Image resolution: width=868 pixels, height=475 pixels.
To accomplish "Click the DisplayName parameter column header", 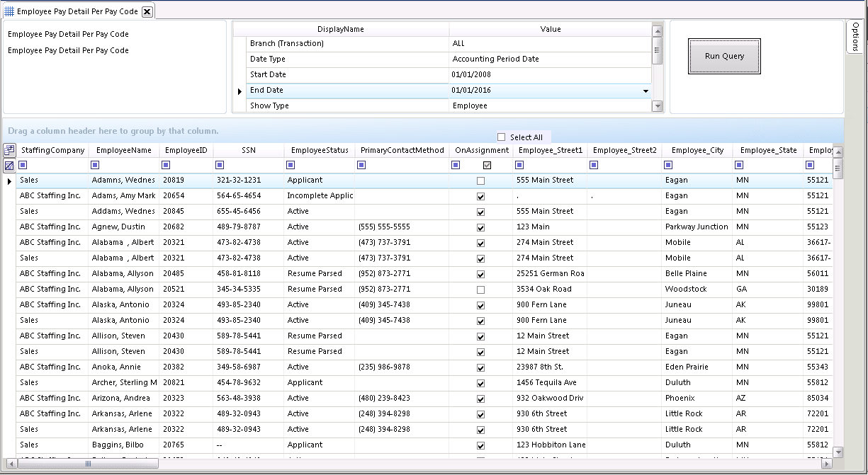I will click(x=341, y=29).
